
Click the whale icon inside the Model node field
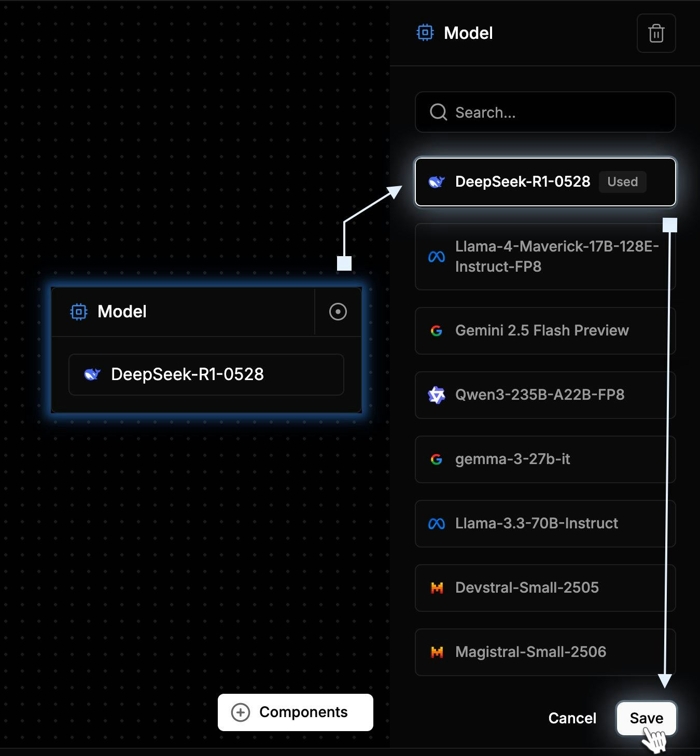pyautogui.click(x=92, y=374)
